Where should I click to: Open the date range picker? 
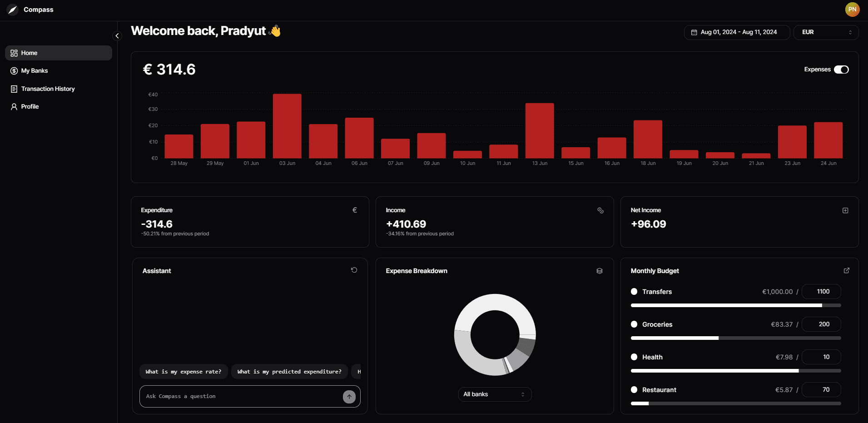pyautogui.click(x=736, y=32)
